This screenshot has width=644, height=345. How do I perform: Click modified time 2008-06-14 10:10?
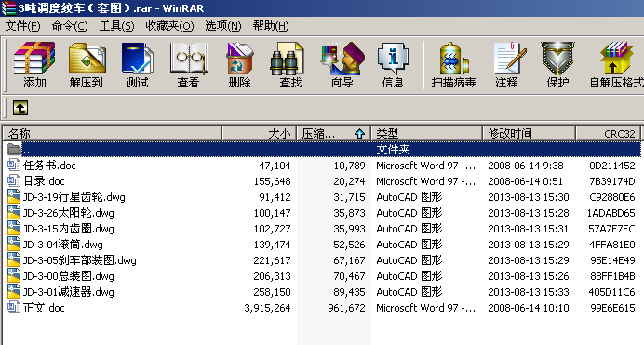529,308
